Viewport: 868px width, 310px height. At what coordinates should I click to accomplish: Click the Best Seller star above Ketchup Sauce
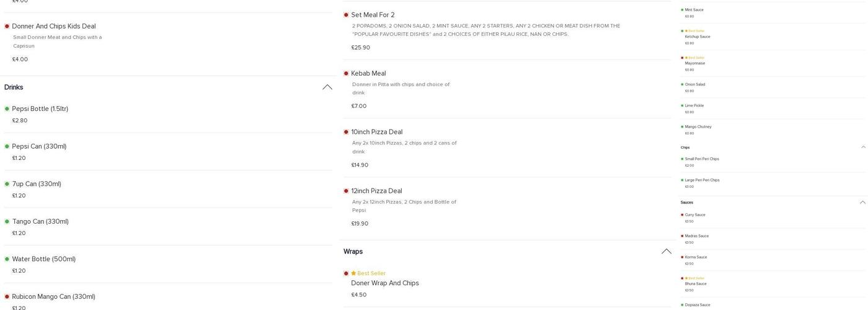pyautogui.click(x=686, y=31)
